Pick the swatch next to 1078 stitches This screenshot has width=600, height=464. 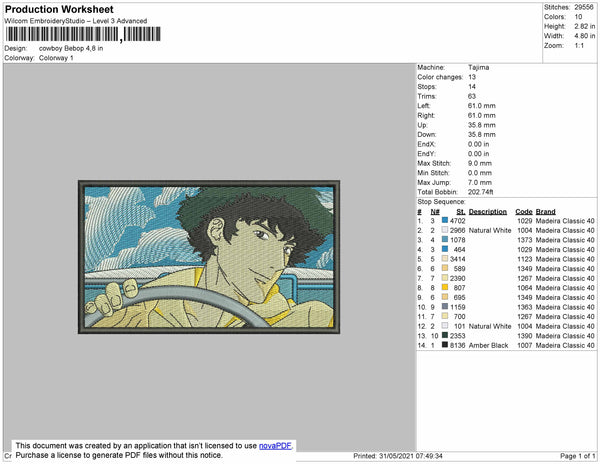click(445, 239)
